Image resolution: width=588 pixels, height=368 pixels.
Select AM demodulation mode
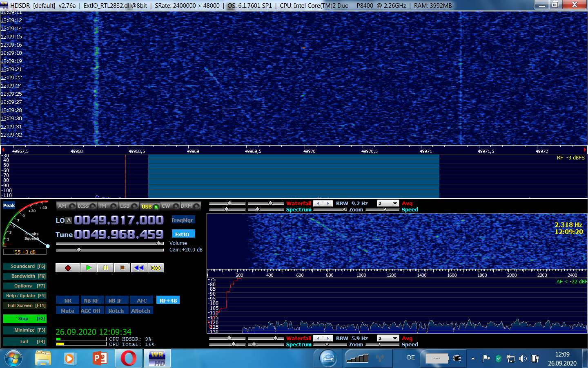pyautogui.click(x=66, y=206)
